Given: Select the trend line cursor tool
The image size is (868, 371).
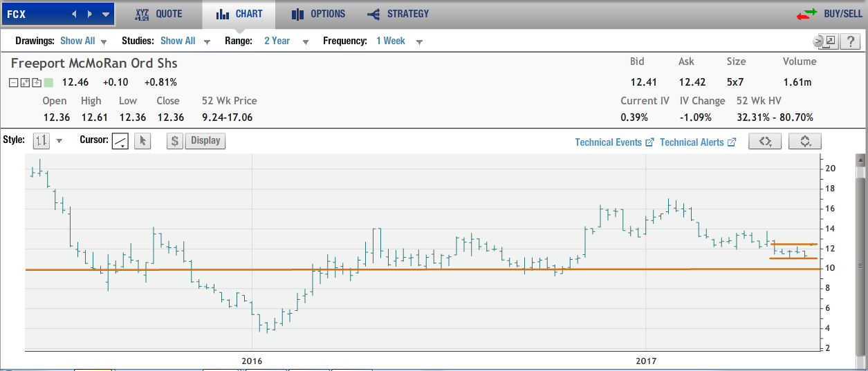Looking at the screenshot, I should click(121, 141).
